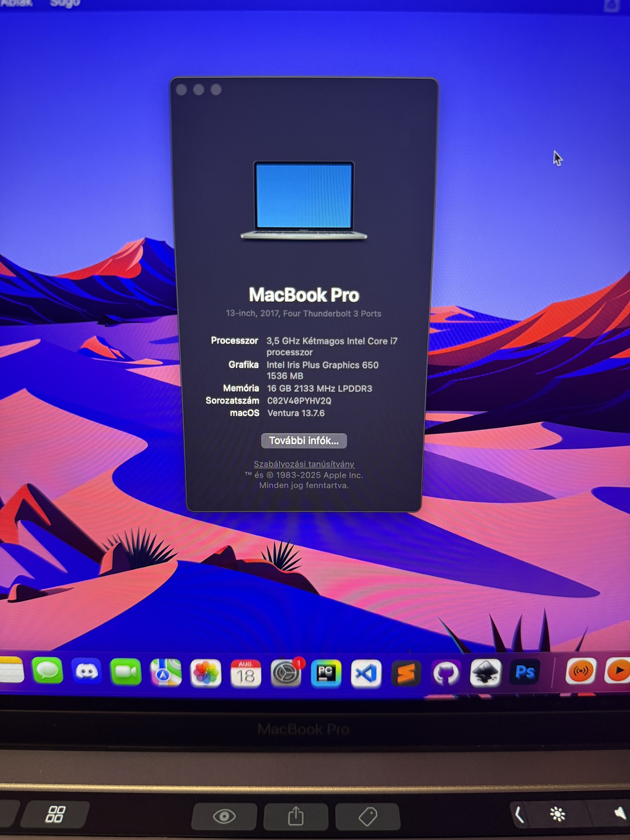Select the 13-inch, 2017, Four Thunderbolt 3 Ports text

[x=303, y=313]
